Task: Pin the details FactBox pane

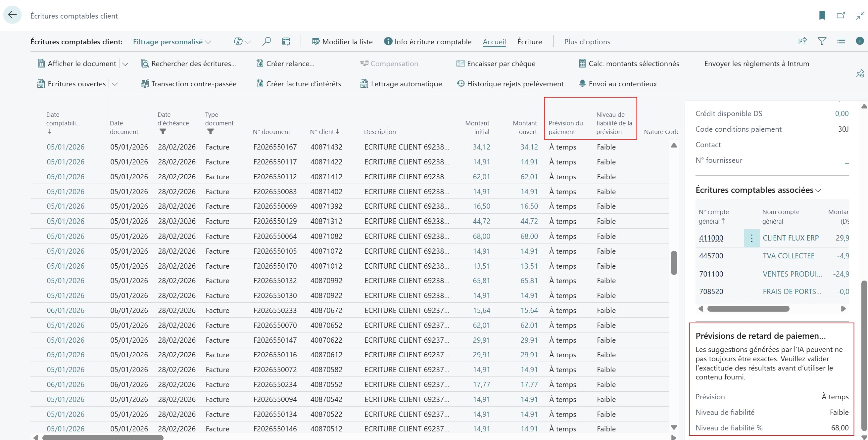Action: pyautogui.click(x=861, y=73)
